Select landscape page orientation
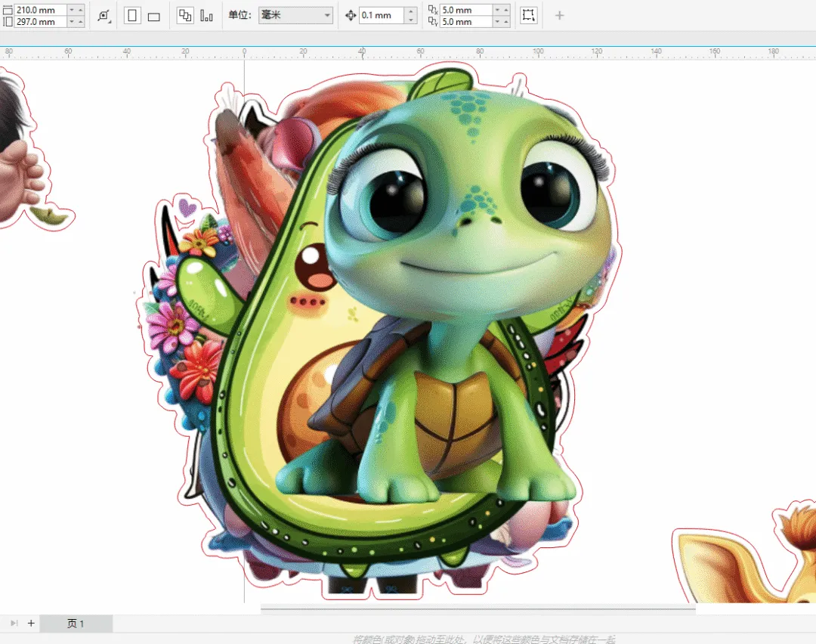Viewport: 816px width, 644px height. [154, 16]
